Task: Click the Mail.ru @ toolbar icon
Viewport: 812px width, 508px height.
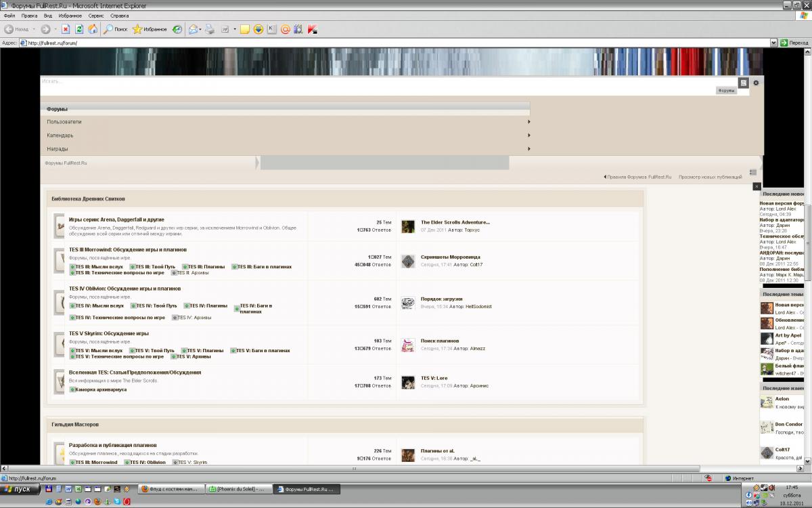Action: [x=286, y=29]
